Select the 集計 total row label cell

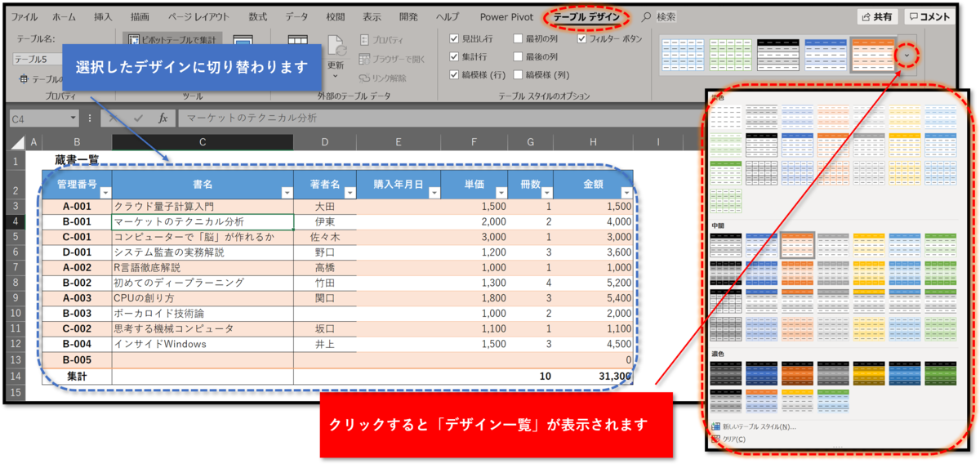77,377
